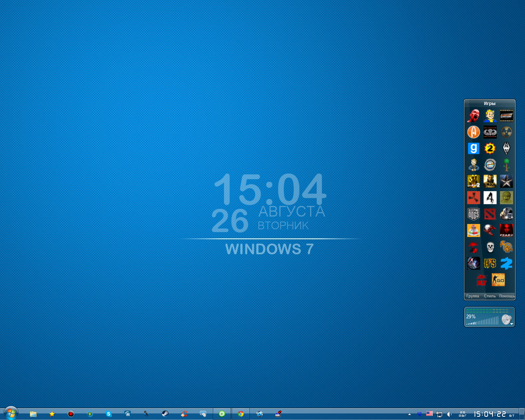The width and height of the screenshot is (525, 420).
Task: Open the Counter-Strike GO icon
Action: point(498,280)
